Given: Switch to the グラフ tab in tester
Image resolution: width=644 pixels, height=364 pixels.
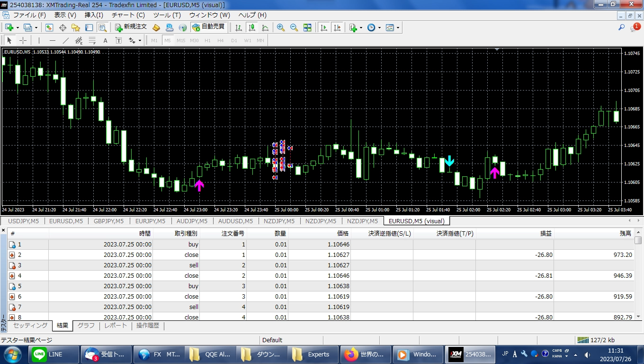Looking at the screenshot, I should point(86,326).
